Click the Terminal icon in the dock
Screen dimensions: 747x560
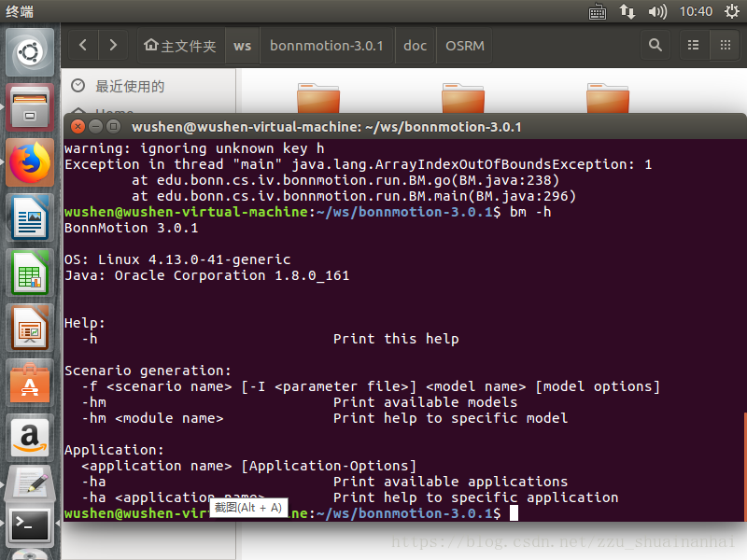click(30, 525)
